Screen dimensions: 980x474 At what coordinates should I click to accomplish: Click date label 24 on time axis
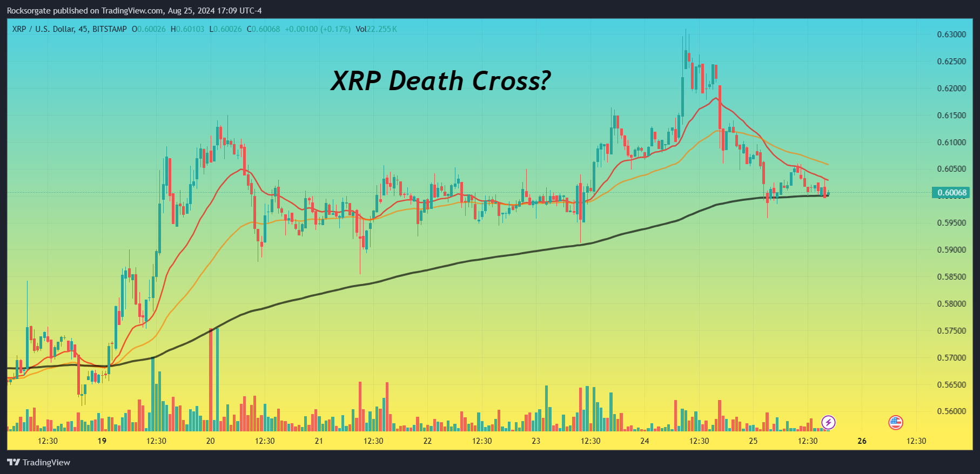click(x=645, y=441)
